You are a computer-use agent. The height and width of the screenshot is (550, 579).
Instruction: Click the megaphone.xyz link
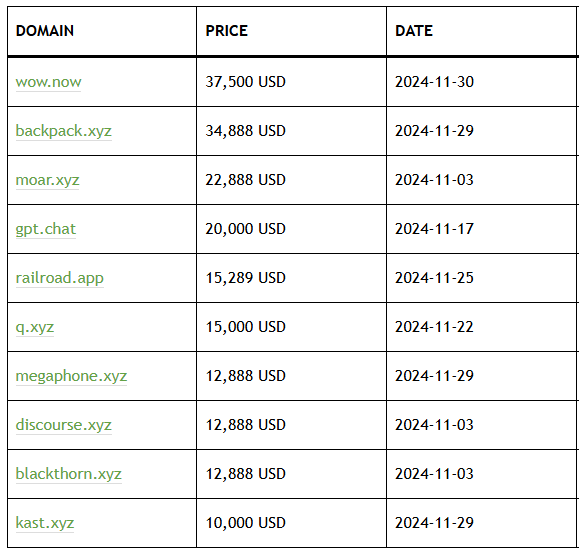click(71, 376)
